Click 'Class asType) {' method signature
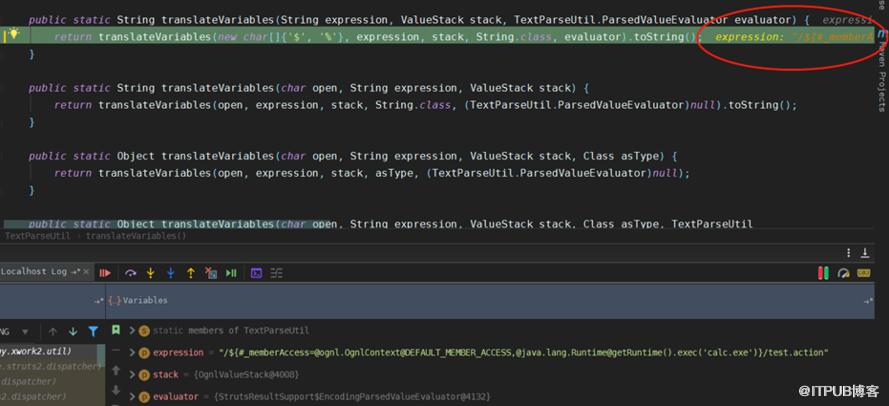Image resolution: width=889 pixels, height=406 pixels. pos(630,156)
